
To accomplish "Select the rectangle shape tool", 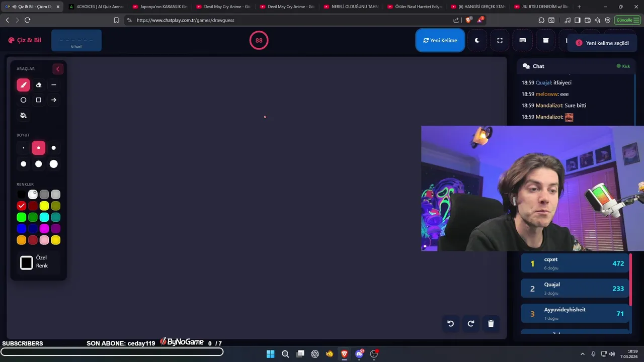I will click(x=39, y=100).
